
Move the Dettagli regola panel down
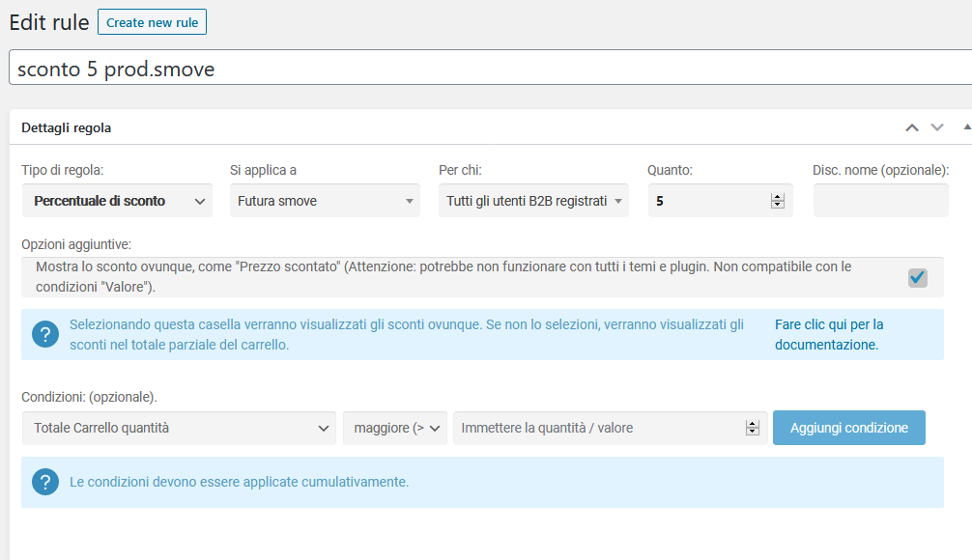click(937, 127)
